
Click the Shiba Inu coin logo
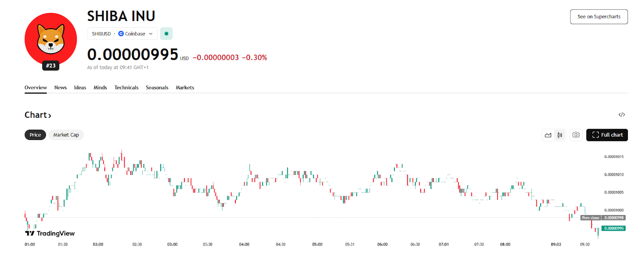tap(51, 38)
